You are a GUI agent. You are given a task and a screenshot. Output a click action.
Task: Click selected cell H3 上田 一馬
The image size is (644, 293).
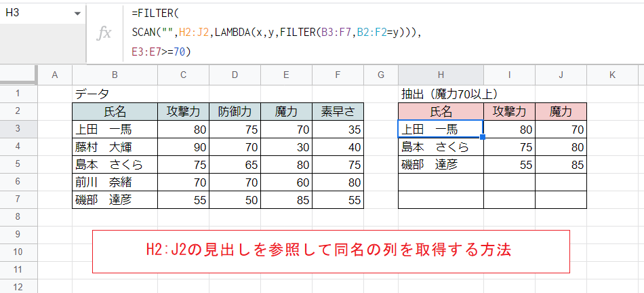(x=441, y=129)
